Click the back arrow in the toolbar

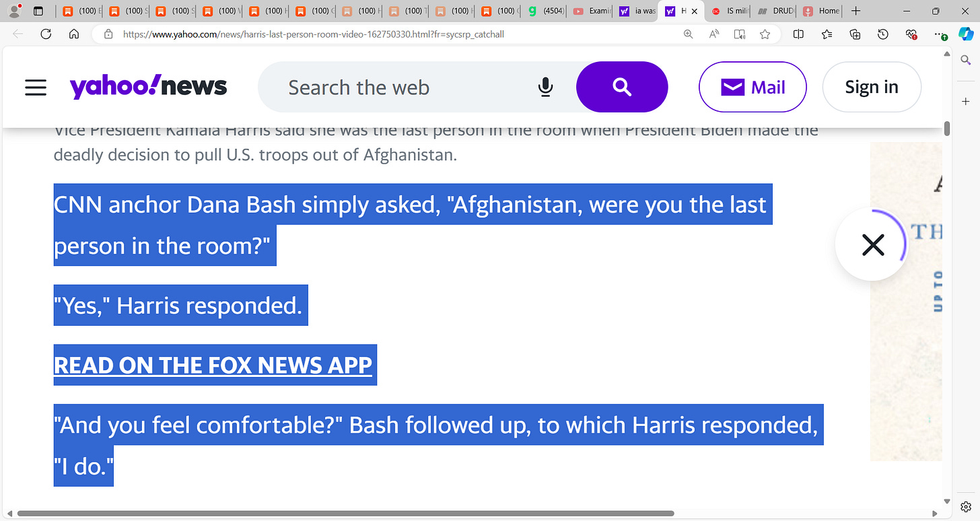[x=17, y=34]
